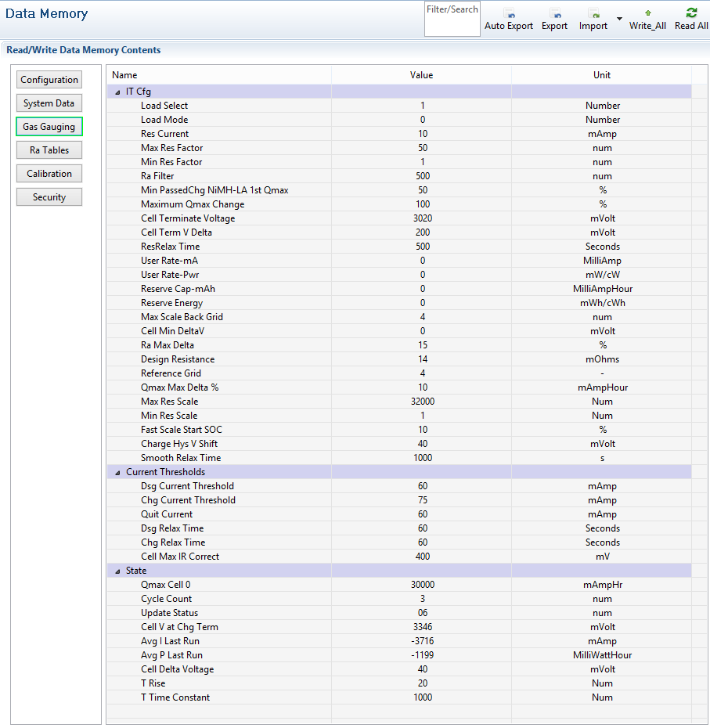The height and width of the screenshot is (728, 710).
Task: Open the Configuration section
Action: tap(49, 79)
